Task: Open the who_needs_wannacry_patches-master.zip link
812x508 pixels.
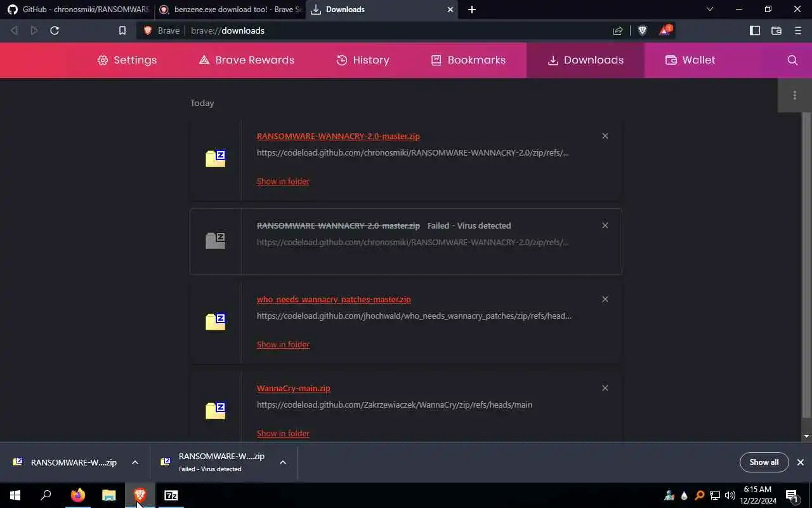Action: click(x=334, y=299)
